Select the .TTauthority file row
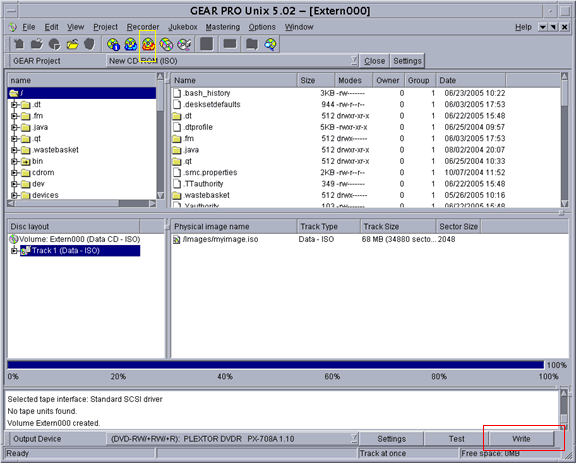 click(366, 184)
